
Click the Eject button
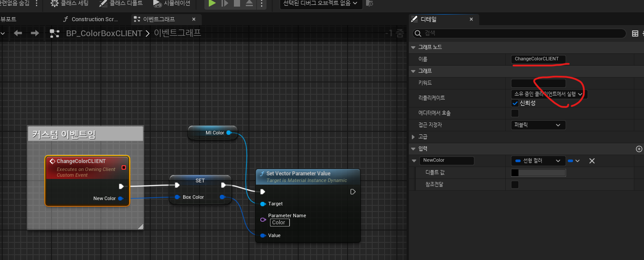click(x=249, y=3)
